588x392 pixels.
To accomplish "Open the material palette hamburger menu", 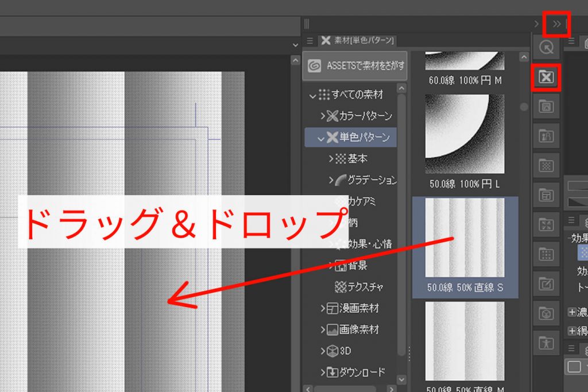I will [x=310, y=41].
